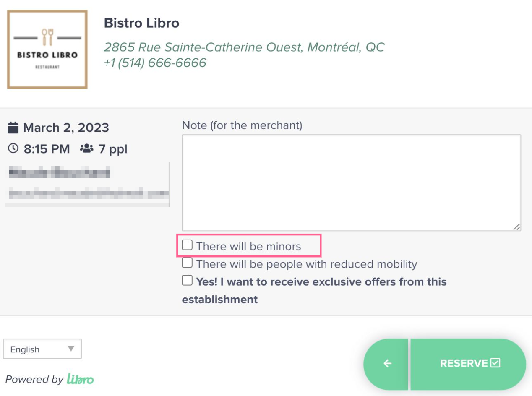Open the Rue Sainte-Catherine Ouest address link
This screenshot has width=532, height=396.
(x=244, y=47)
